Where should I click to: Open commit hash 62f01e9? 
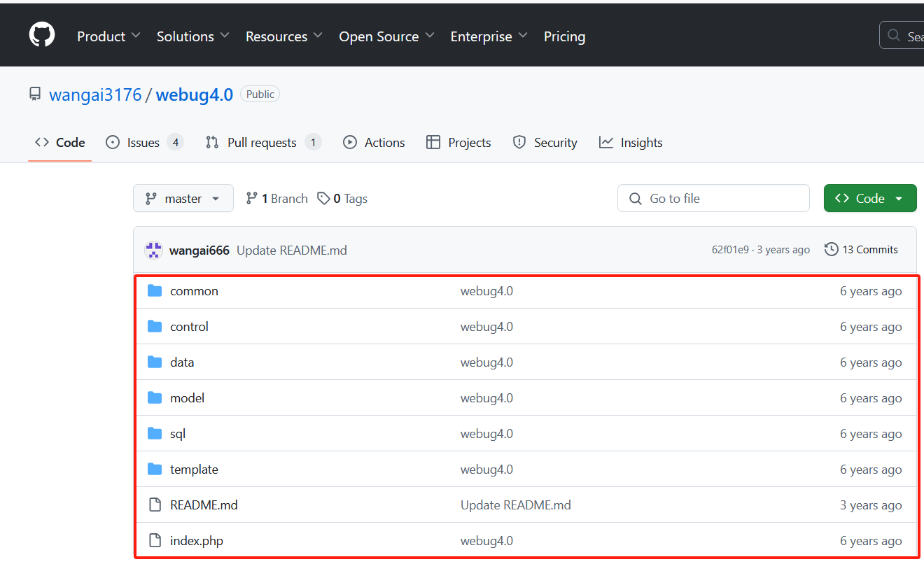730,250
